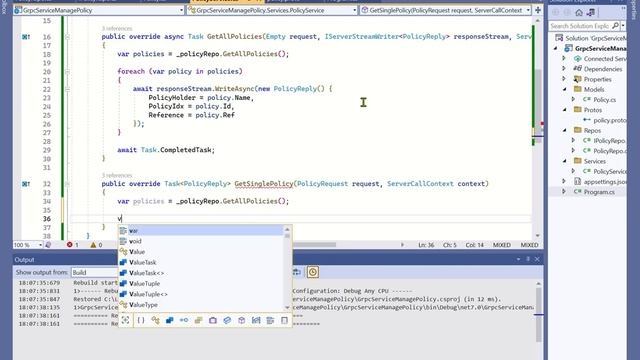Click override glyph beside line 16
The width and height of the screenshot is (640, 360).
click(26, 37)
